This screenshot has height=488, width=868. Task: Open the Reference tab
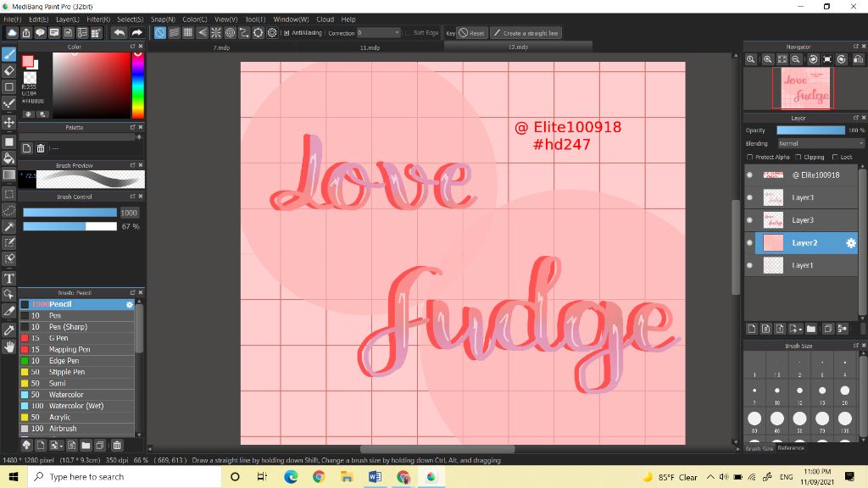coord(791,448)
